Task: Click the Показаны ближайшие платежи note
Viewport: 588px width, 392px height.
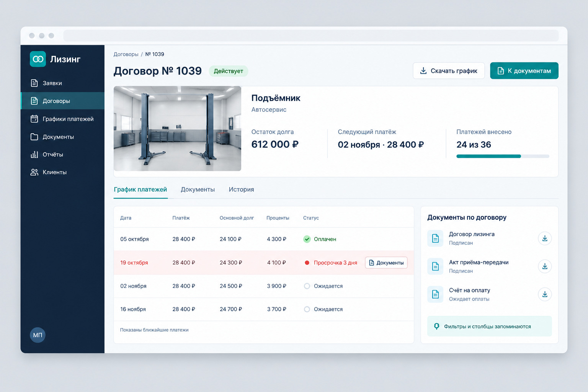Action: [154, 330]
